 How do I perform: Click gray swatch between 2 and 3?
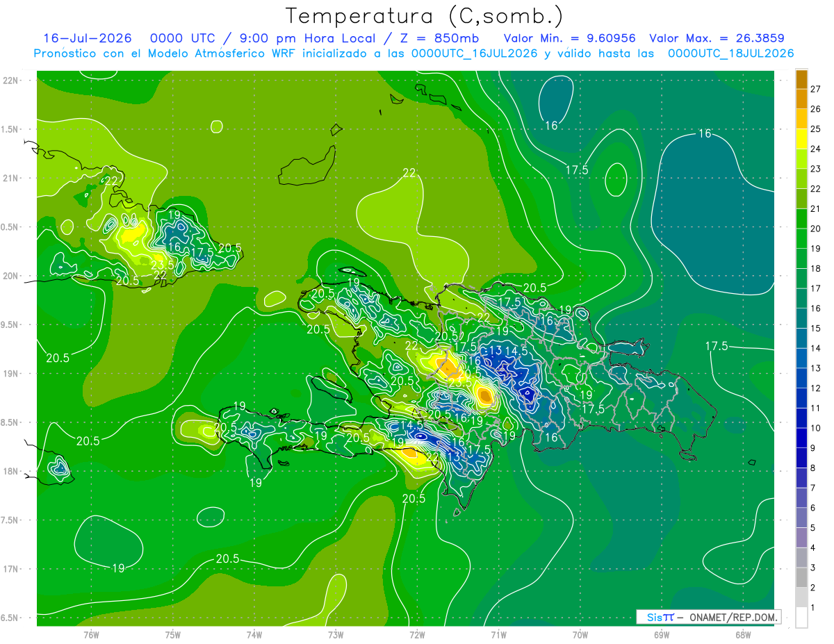tap(802, 578)
